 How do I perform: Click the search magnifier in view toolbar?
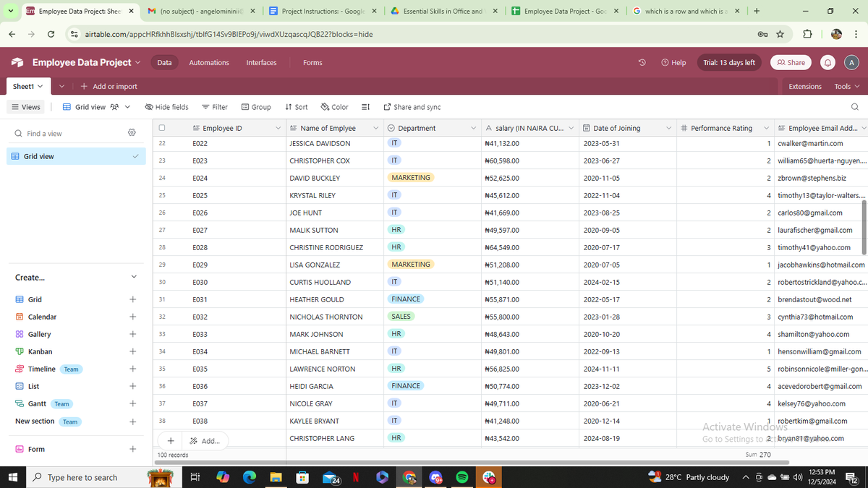coord(855,107)
